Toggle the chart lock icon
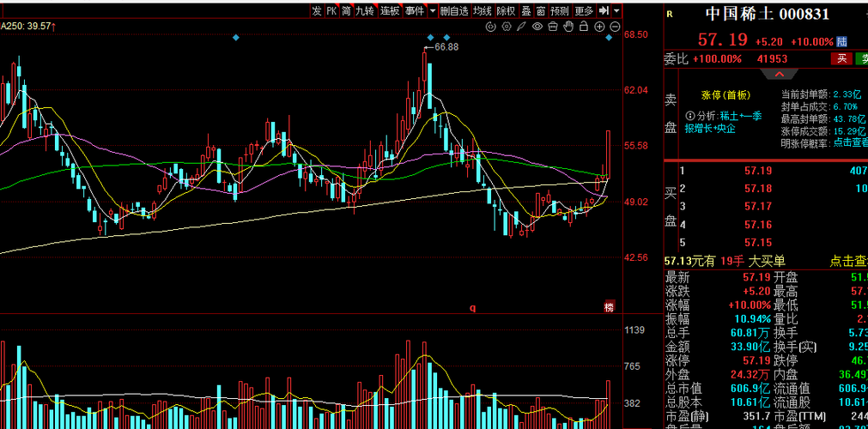Screen dimensions: 868x429 [x=584, y=26]
